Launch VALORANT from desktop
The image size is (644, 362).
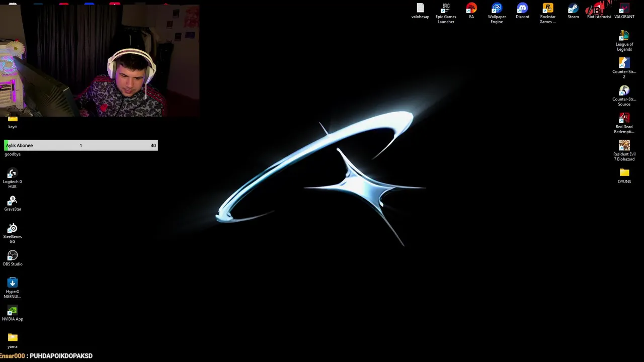[x=624, y=11]
